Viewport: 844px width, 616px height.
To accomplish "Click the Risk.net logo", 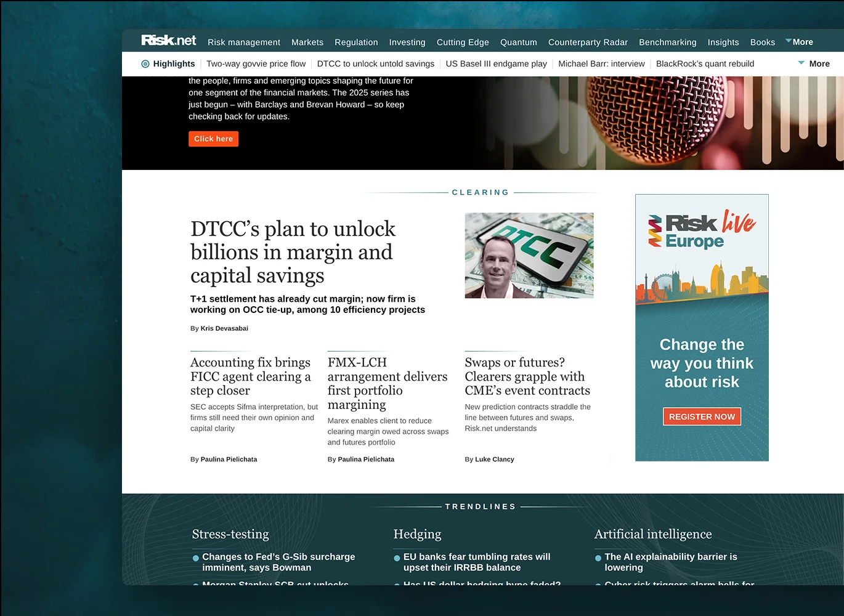I will [168, 41].
